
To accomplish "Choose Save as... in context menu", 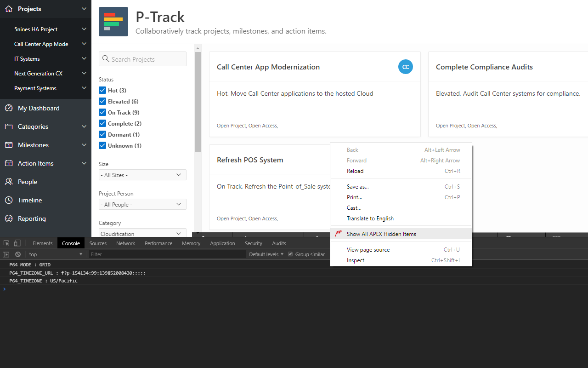I will click(401, 186).
